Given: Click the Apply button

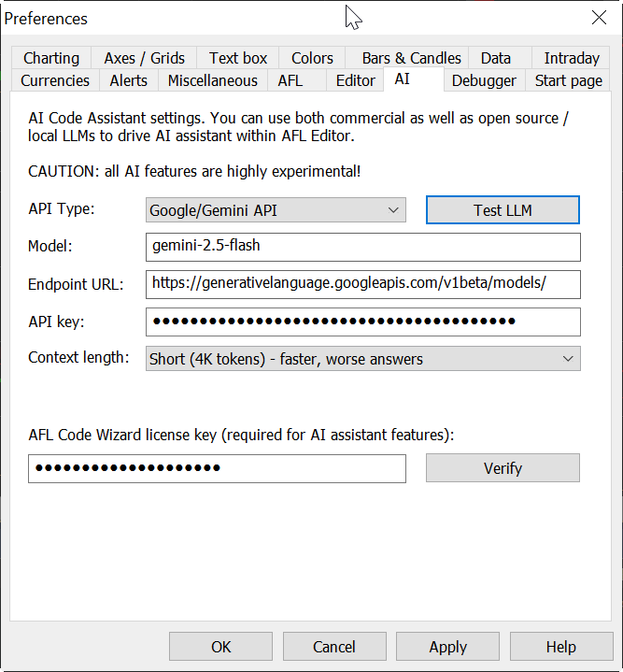Looking at the screenshot, I should click(x=447, y=647).
